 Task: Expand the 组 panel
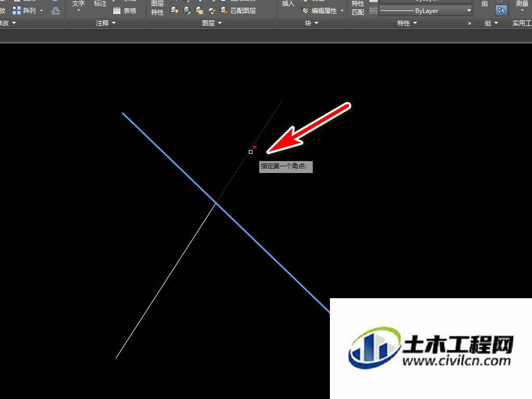pos(491,23)
